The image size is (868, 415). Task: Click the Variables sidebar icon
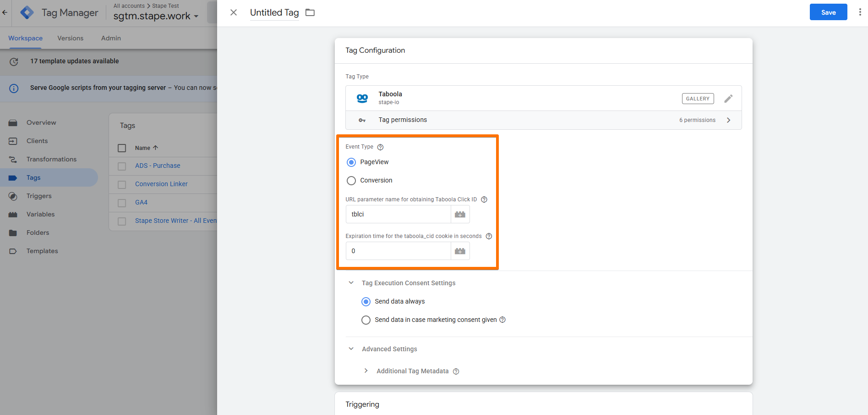(x=13, y=215)
